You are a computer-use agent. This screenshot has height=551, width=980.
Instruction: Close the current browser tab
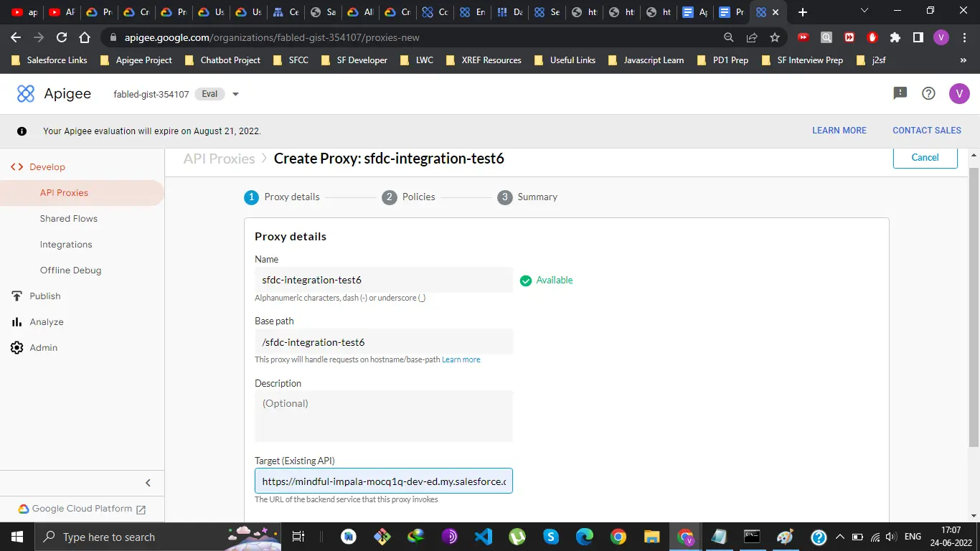[776, 12]
